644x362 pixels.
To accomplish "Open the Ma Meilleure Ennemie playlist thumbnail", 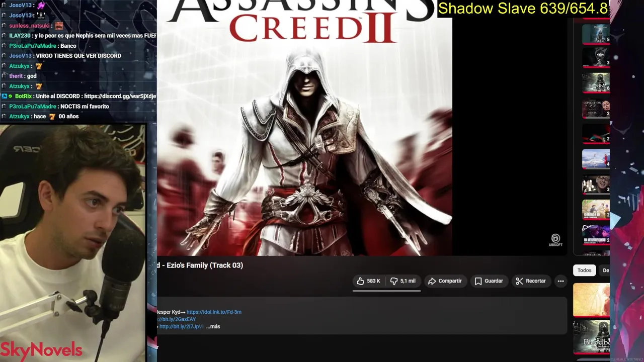I will (x=596, y=235).
